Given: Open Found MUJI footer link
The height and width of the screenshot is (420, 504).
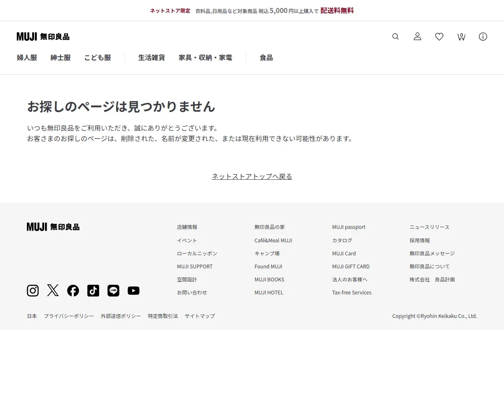Looking at the screenshot, I should [x=268, y=266].
